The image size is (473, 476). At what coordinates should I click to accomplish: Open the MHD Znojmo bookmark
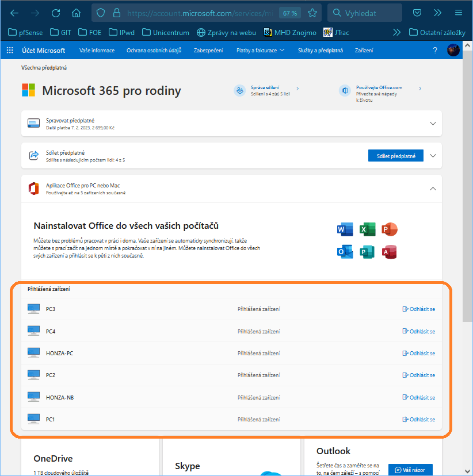290,33
